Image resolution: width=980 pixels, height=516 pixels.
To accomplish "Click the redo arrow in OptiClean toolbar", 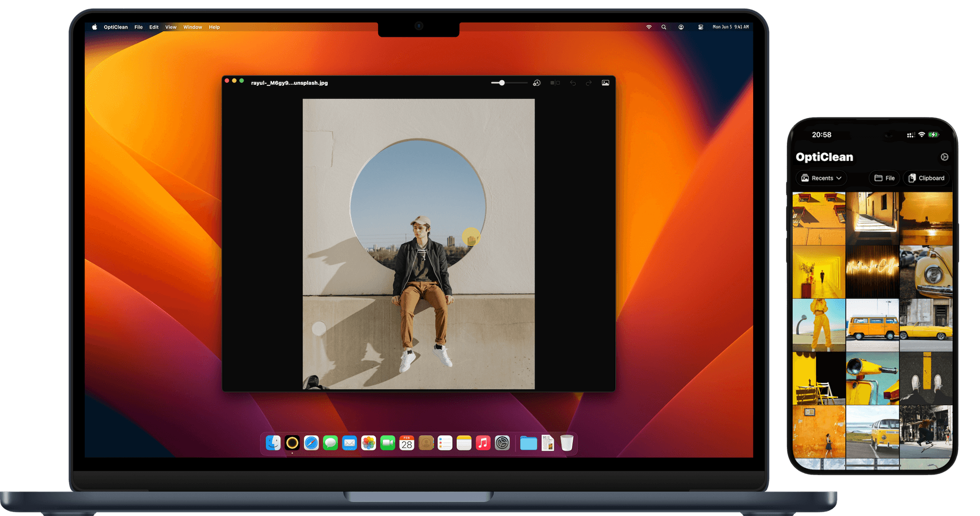I will 589,83.
